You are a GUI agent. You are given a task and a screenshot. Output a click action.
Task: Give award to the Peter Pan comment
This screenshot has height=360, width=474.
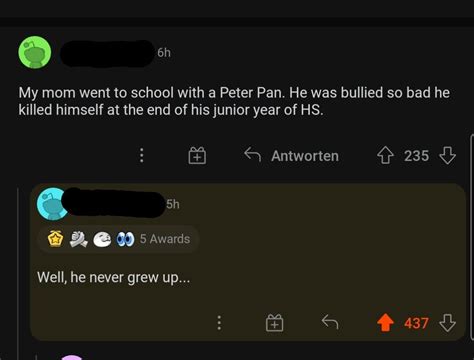coord(197,156)
